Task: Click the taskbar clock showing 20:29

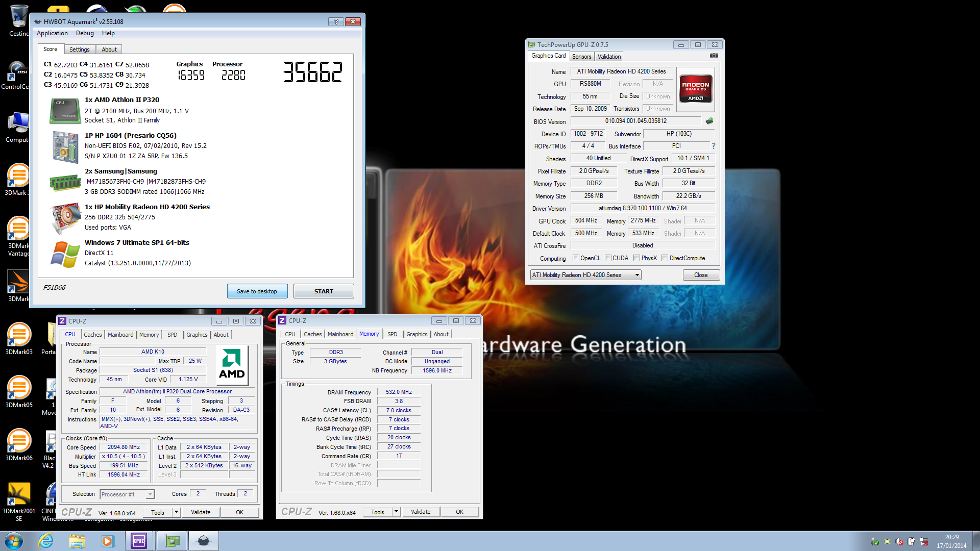Action: click(951, 541)
